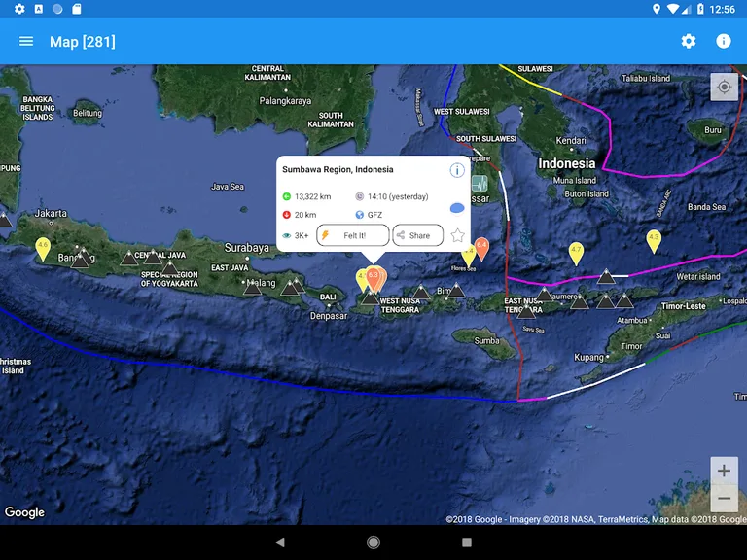Click the Denpasar city label

pyautogui.click(x=329, y=316)
